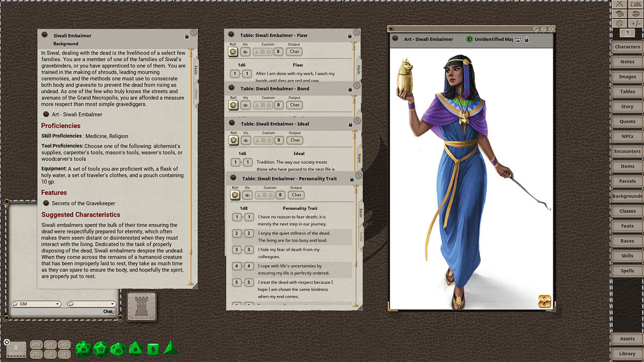The width and height of the screenshot is (644, 362).
Task: Click the up-arrow icon above the Characters button
Action: click(627, 33)
